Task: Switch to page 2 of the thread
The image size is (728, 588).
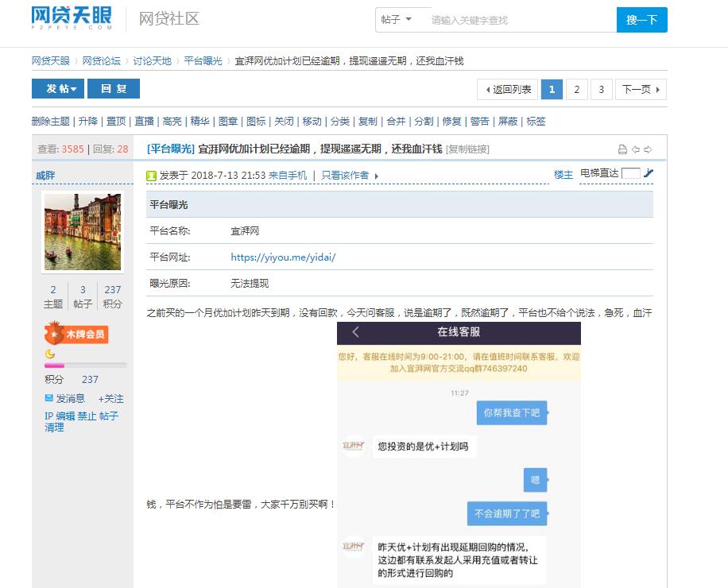Action: pos(576,89)
